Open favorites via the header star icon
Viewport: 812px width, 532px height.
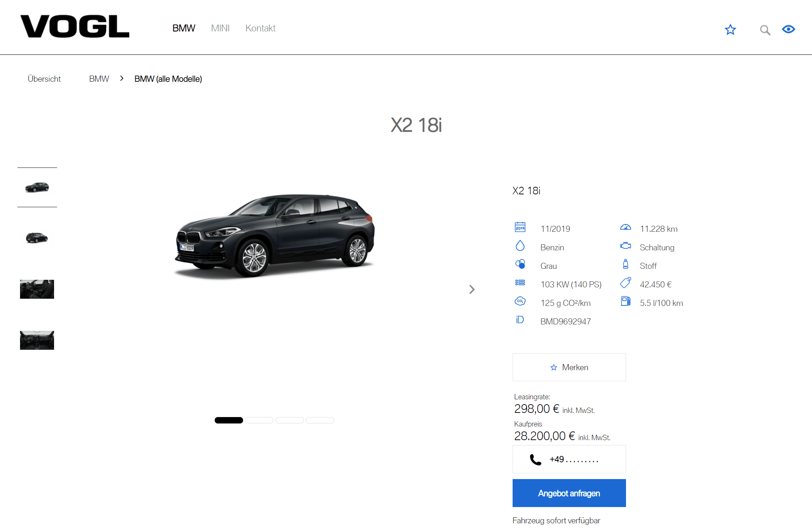coord(730,29)
